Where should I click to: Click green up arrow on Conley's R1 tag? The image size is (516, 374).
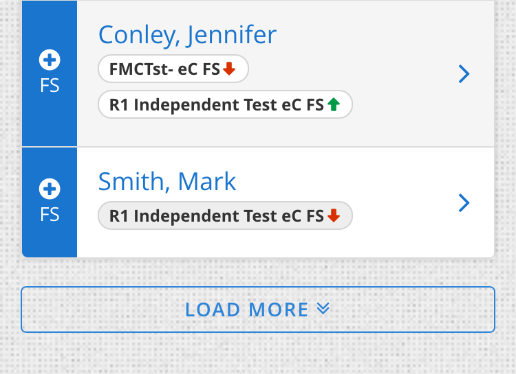pos(334,104)
